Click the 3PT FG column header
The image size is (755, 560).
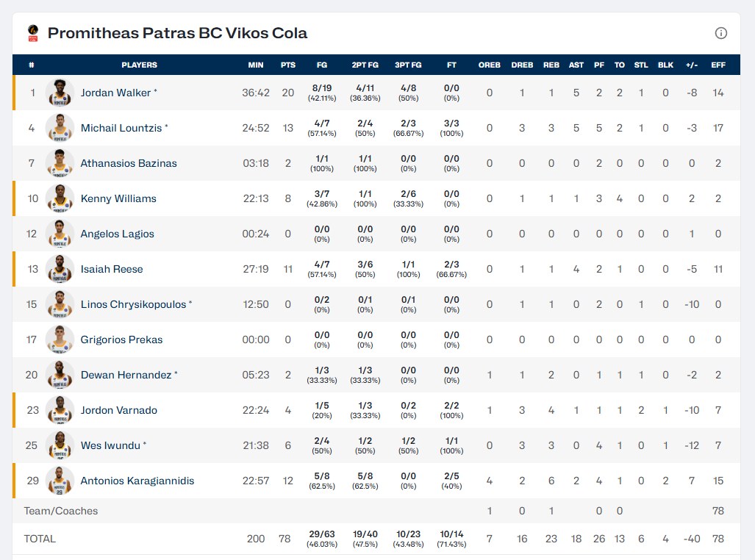[408, 65]
